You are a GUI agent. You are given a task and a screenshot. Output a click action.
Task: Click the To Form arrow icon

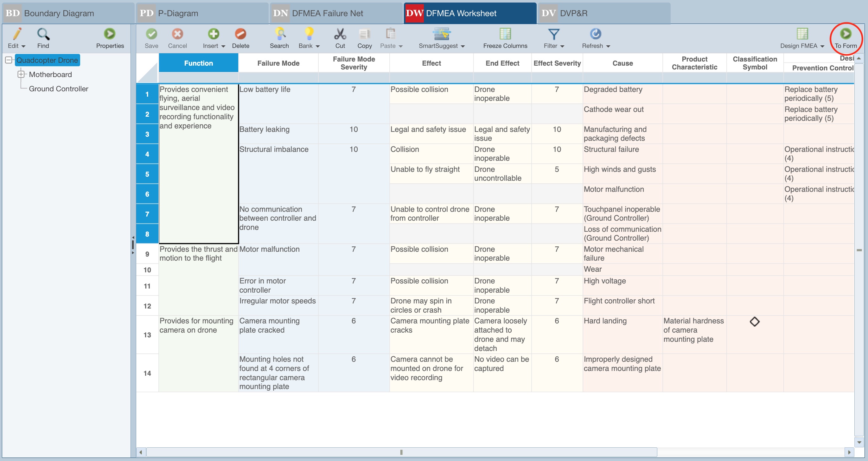tap(845, 34)
